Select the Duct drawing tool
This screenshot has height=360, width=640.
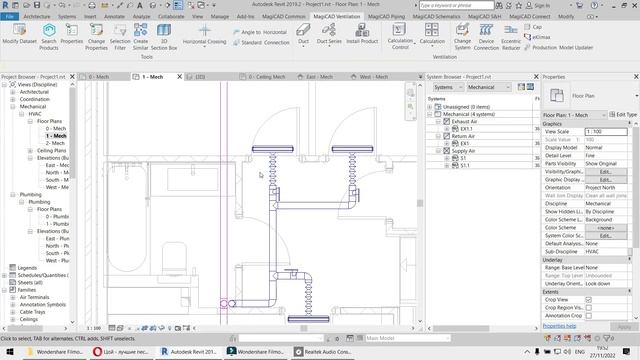pyautogui.click(x=303, y=34)
